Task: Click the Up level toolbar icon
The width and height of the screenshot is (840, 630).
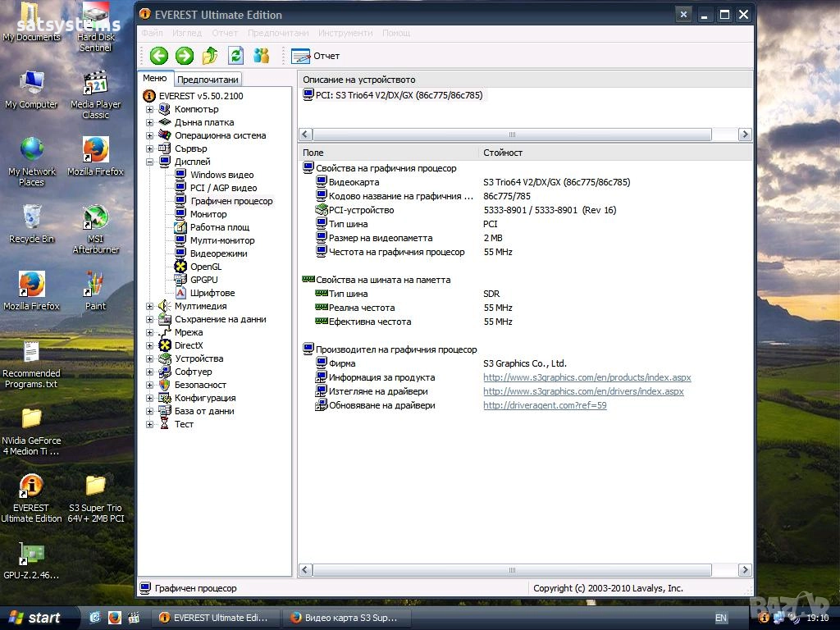Action: (x=210, y=56)
